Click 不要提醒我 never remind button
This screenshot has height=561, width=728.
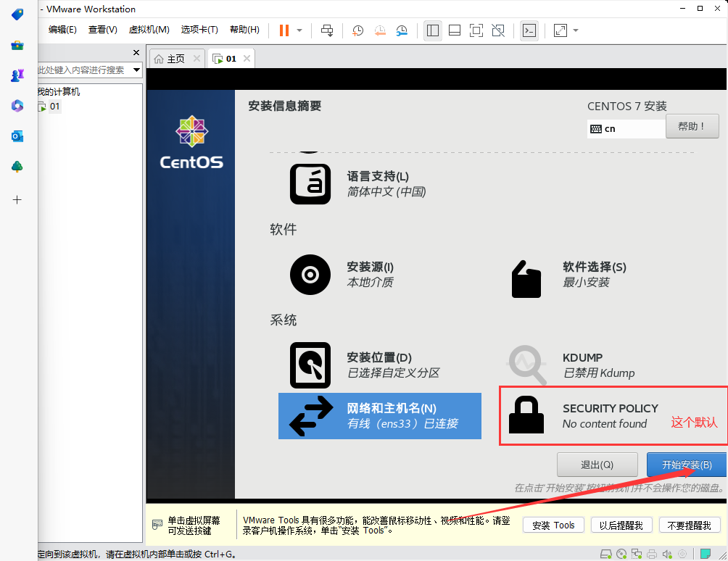coord(689,525)
